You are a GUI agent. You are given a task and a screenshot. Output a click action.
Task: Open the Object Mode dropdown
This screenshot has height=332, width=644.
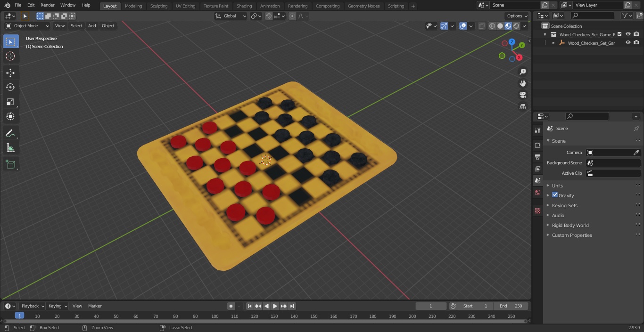point(27,26)
